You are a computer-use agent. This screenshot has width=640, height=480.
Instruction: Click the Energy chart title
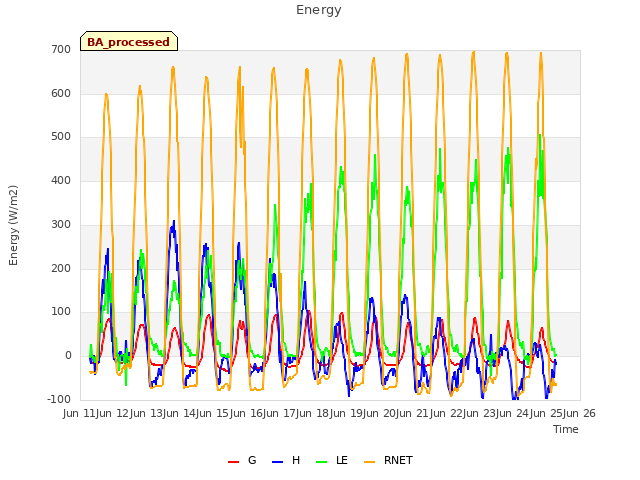point(319,10)
